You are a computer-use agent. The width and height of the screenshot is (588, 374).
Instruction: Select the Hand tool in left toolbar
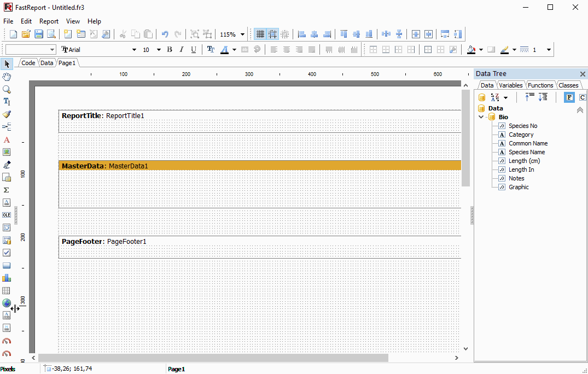(7, 77)
